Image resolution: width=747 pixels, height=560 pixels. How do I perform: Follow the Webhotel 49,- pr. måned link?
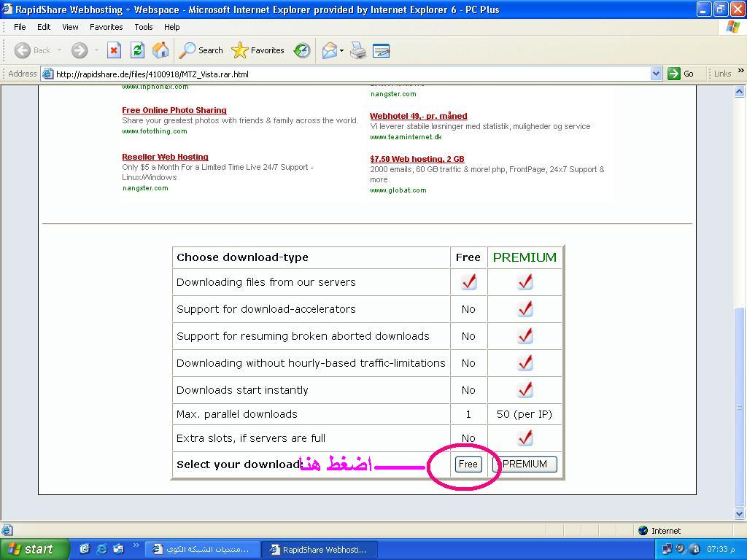tap(418, 116)
